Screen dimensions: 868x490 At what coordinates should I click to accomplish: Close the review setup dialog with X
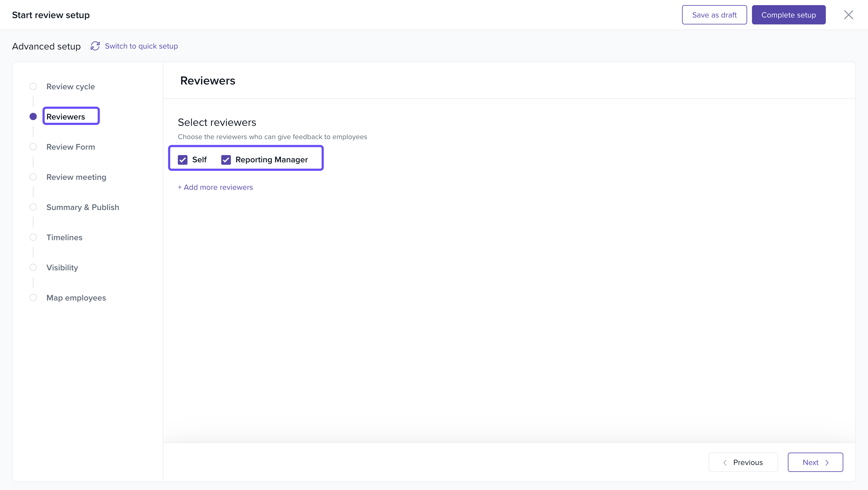click(848, 15)
